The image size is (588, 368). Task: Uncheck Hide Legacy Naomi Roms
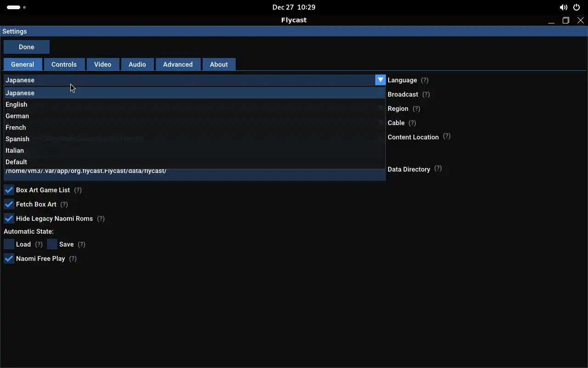click(x=9, y=218)
